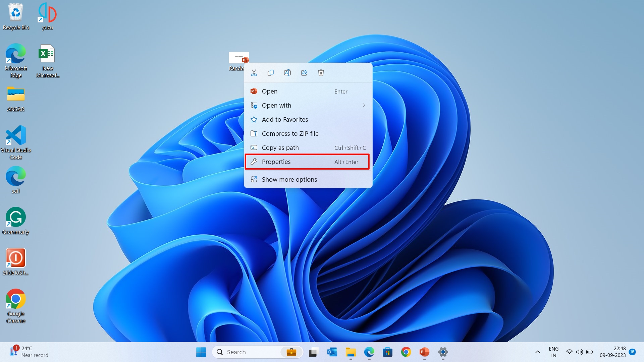This screenshot has height=362, width=644.
Task: Expand the Open with submenu
Action: coord(276,105)
